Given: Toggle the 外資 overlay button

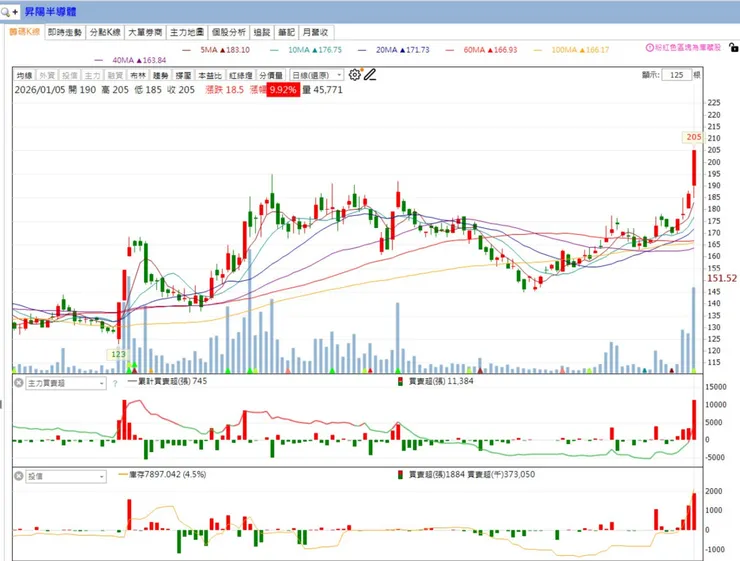Looking at the screenshot, I should pos(47,75).
